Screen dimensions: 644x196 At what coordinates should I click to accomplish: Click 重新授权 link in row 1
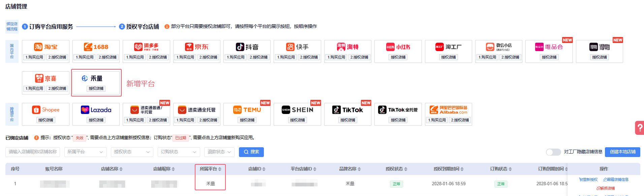tap(588, 180)
